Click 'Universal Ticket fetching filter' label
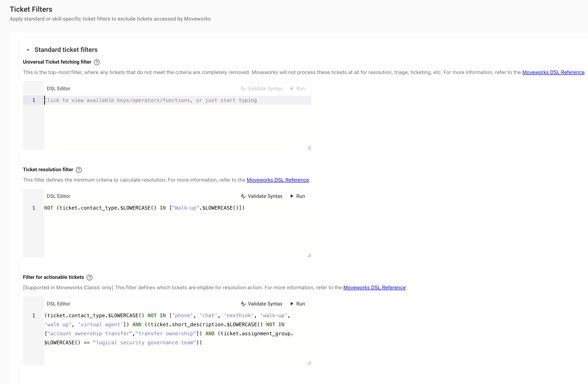The height and width of the screenshot is (384, 588). [x=57, y=62]
